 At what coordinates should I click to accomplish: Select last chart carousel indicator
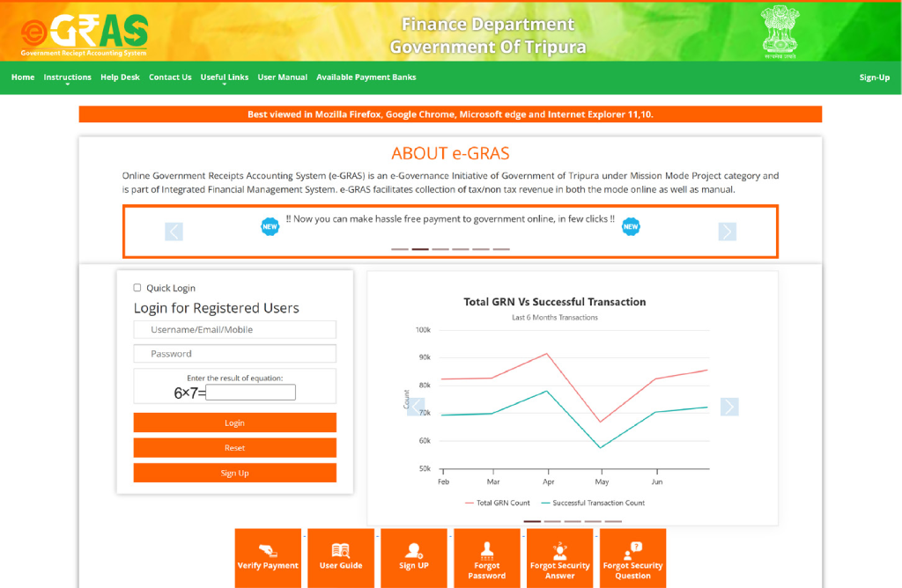pyautogui.click(x=613, y=521)
